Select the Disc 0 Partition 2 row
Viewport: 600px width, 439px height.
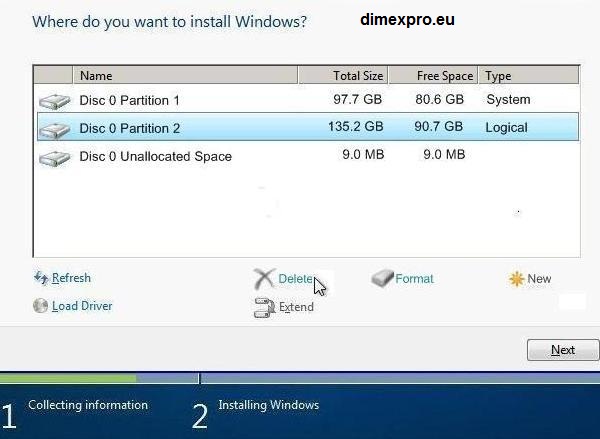tap(308, 127)
